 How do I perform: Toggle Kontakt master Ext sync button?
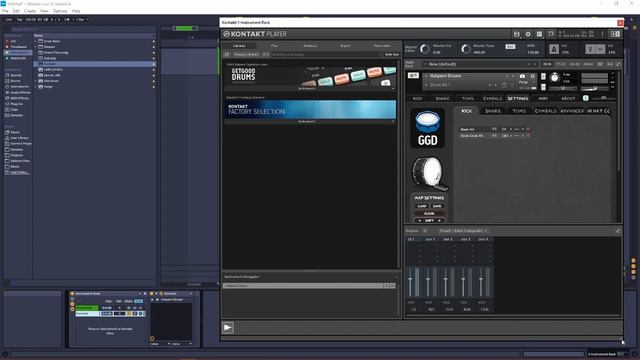(510, 47)
